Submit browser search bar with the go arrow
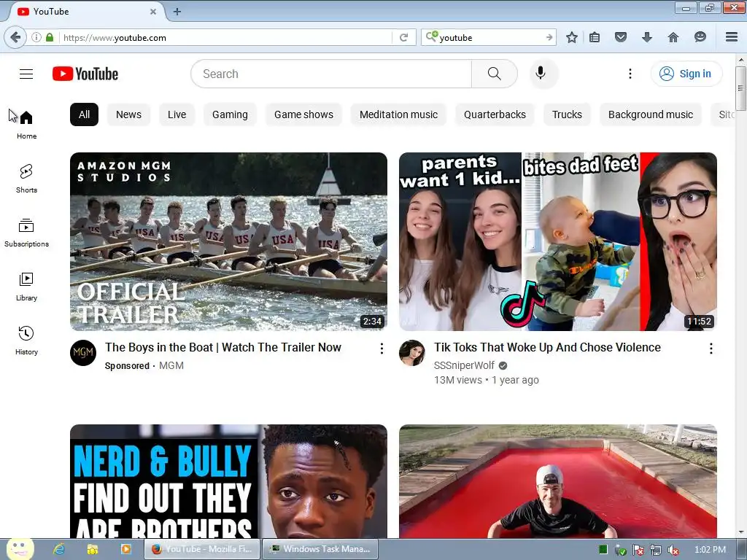The width and height of the screenshot is (747, 560). click(549, 37)
